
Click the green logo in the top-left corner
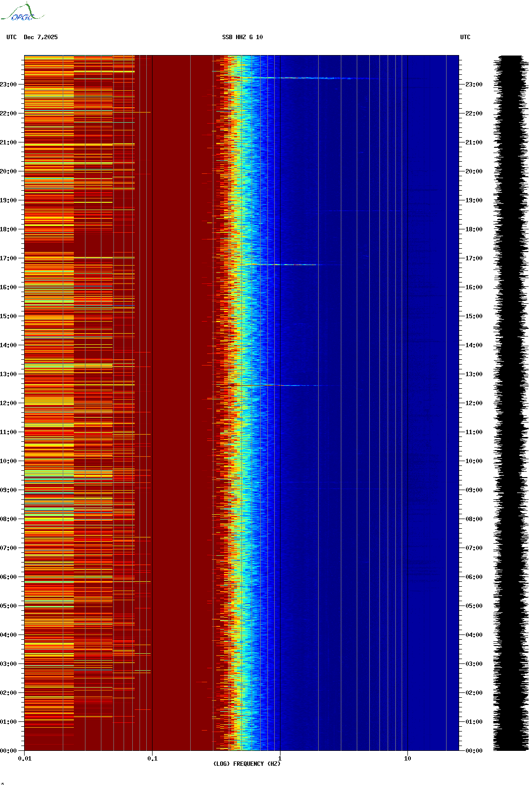[x=22, y=13]
